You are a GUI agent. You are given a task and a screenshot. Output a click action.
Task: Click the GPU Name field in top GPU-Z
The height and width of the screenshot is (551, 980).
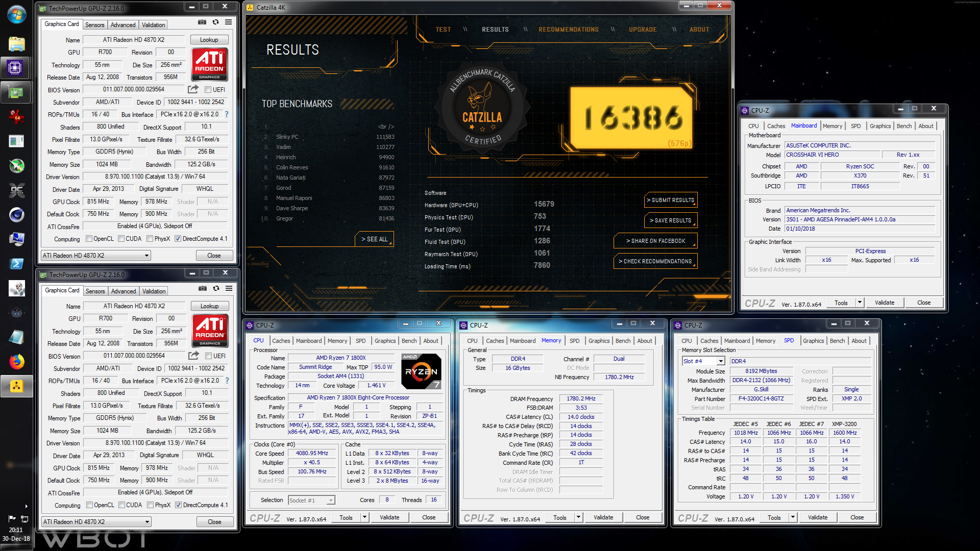[x=134, y=40]
